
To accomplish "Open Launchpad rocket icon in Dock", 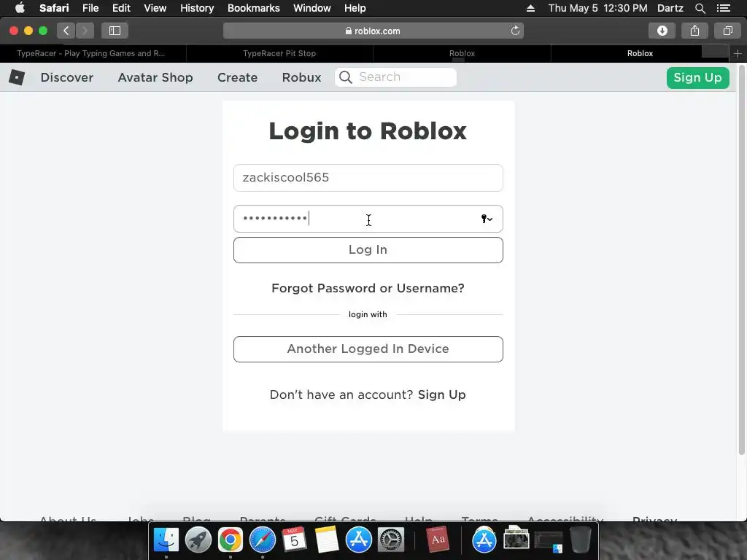I will click(198, 540).
